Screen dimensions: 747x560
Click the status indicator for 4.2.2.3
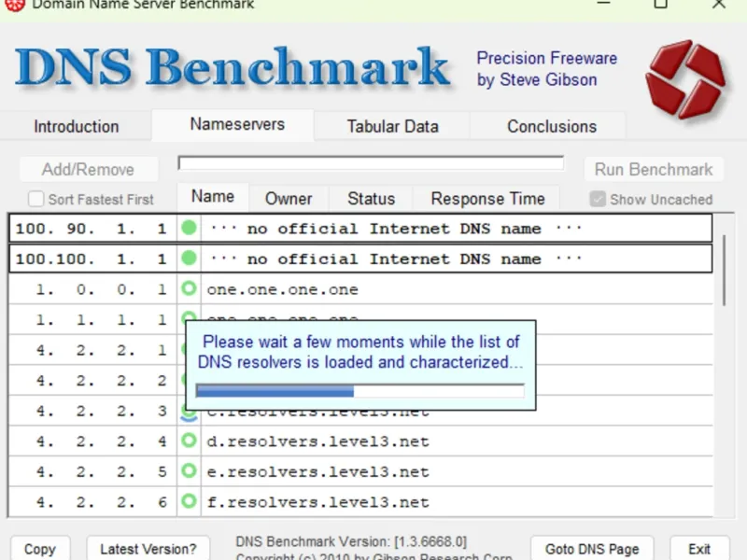pos(190,413)
